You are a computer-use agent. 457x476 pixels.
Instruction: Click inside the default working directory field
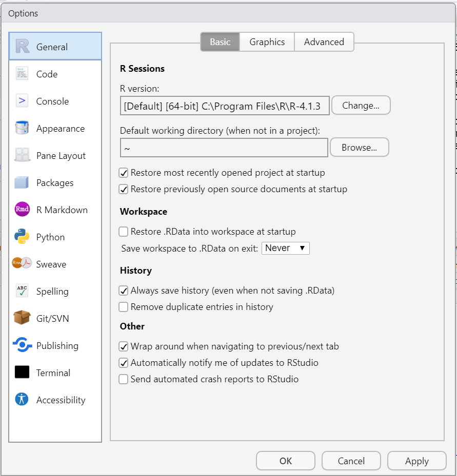tap(224, 148)
